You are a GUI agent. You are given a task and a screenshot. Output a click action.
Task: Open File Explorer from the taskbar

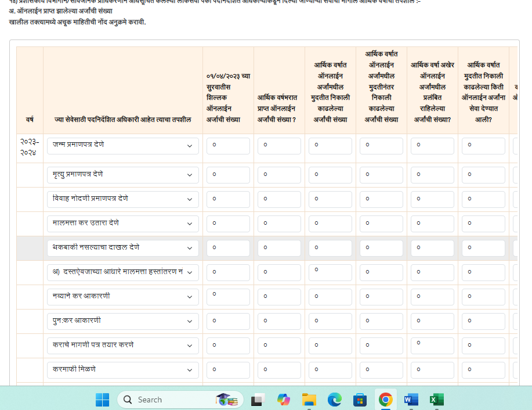click(309, 400)
